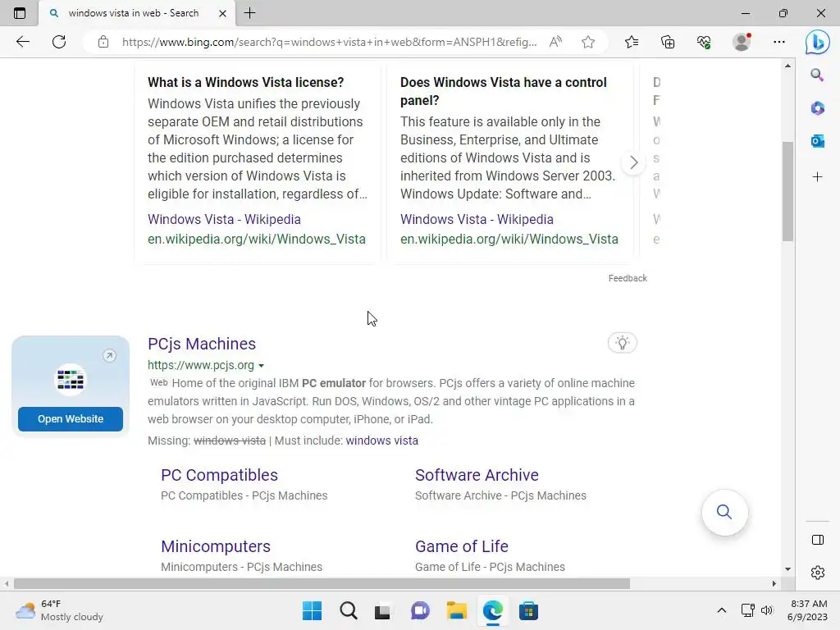840x630 pixels.
Task: Open sidebar search magnifier icon
Action: click(817, 75)
